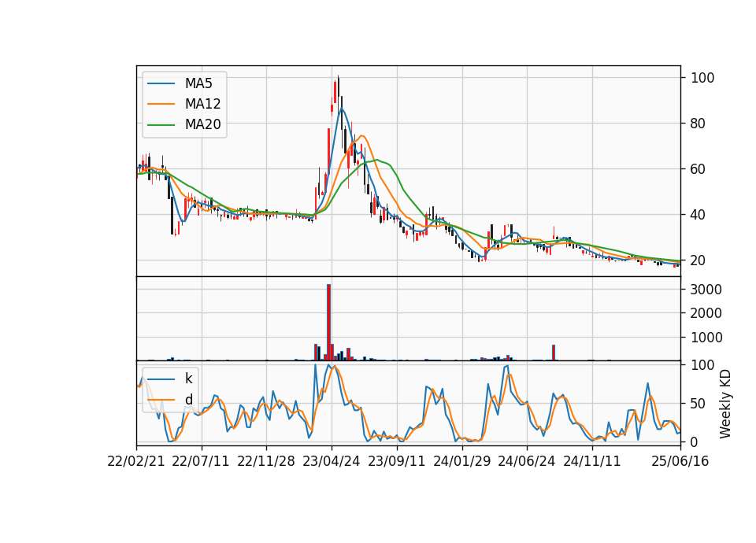The image size is (756, 543).
Task: Click the price axis label 20
Action: click(699, 260)
